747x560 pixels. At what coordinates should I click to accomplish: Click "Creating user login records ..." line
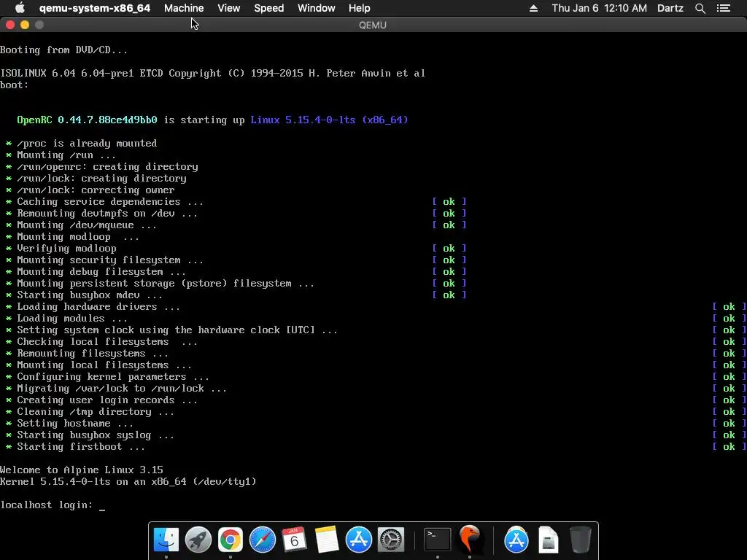point(107,400)
